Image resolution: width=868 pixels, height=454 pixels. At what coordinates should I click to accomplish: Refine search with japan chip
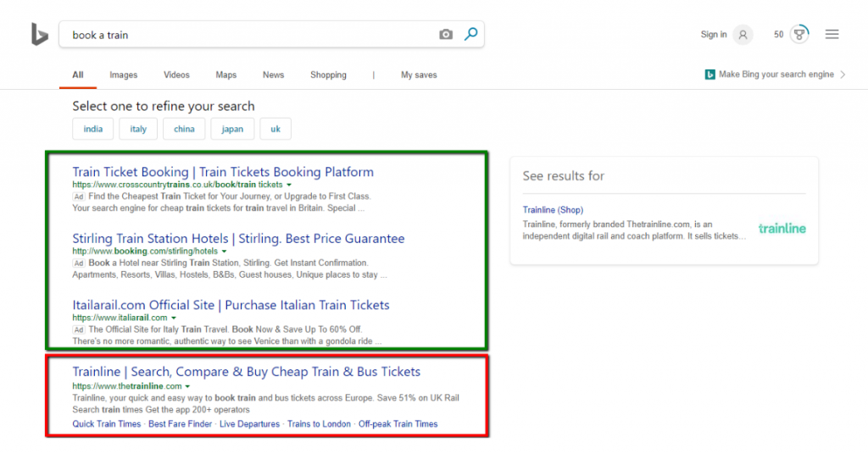[232, 129]
